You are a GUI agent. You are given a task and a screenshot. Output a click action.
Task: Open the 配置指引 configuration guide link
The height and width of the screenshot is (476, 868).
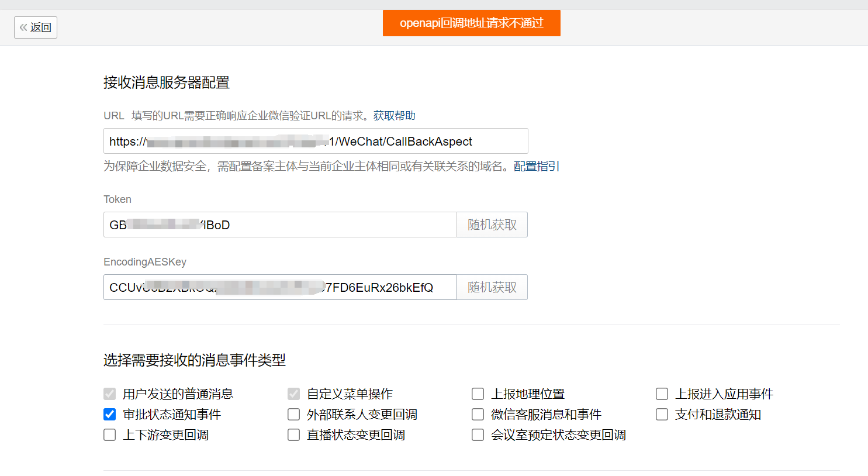pos(537,167)
